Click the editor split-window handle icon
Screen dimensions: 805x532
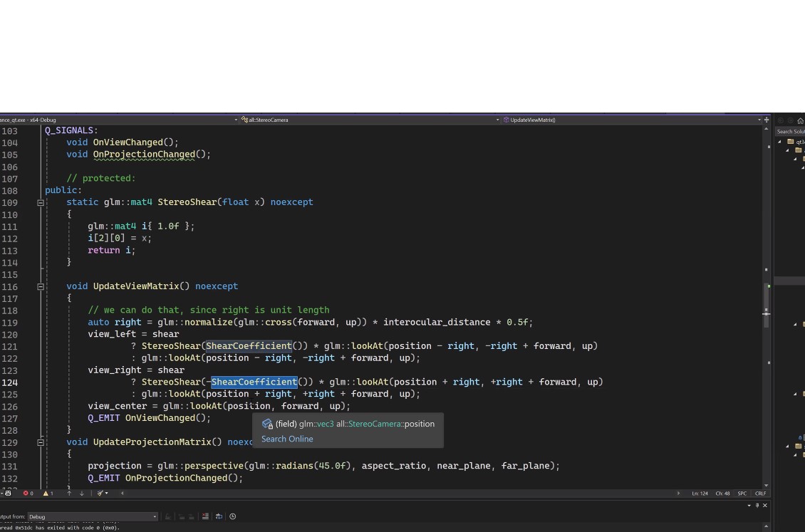click(766, 120)
